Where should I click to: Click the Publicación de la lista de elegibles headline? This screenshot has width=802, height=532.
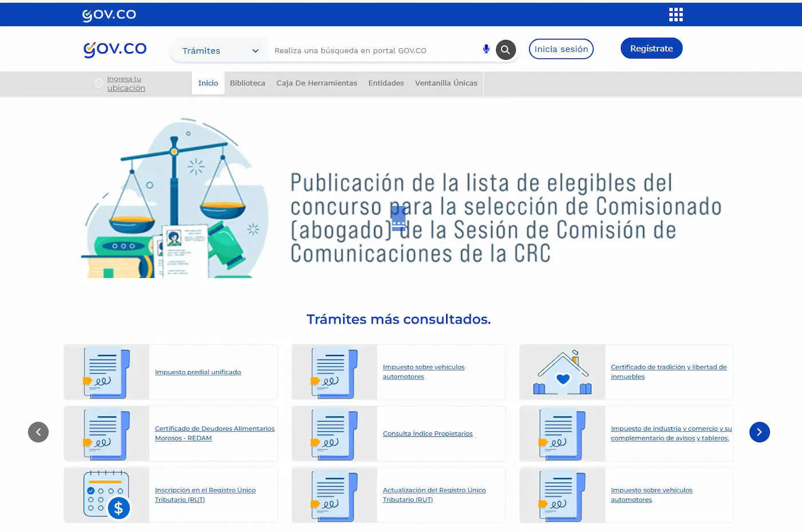point(506,218)
